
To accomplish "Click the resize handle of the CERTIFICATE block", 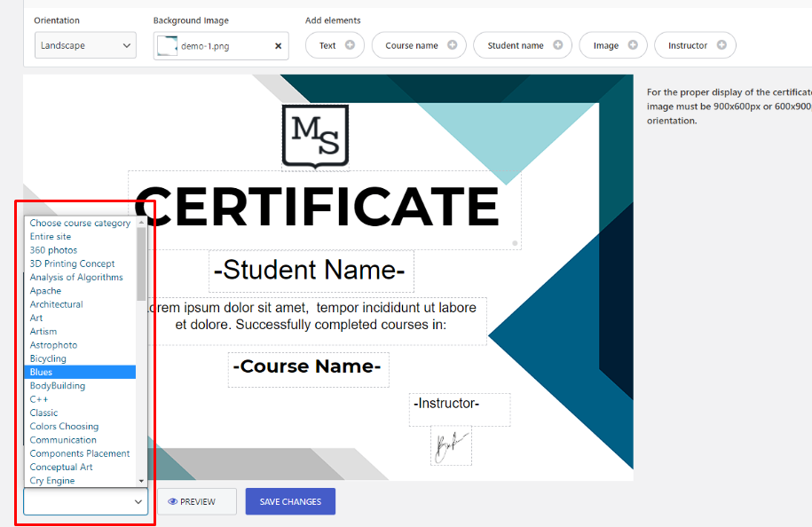I will 515,243.
